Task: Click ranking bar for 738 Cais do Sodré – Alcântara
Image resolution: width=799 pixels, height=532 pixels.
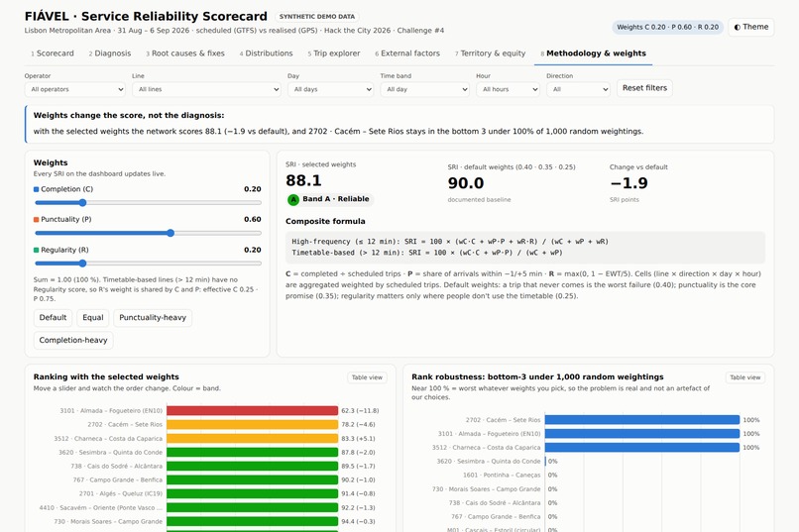Action: [x=252, y=466]
